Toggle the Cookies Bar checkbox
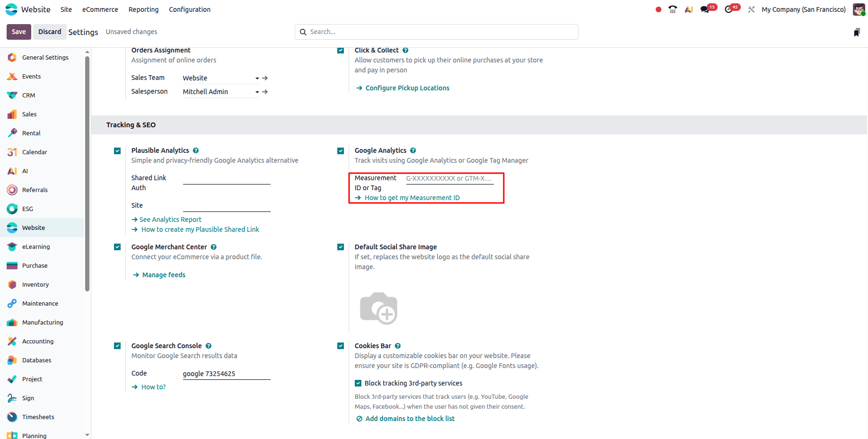 [341, 346]
